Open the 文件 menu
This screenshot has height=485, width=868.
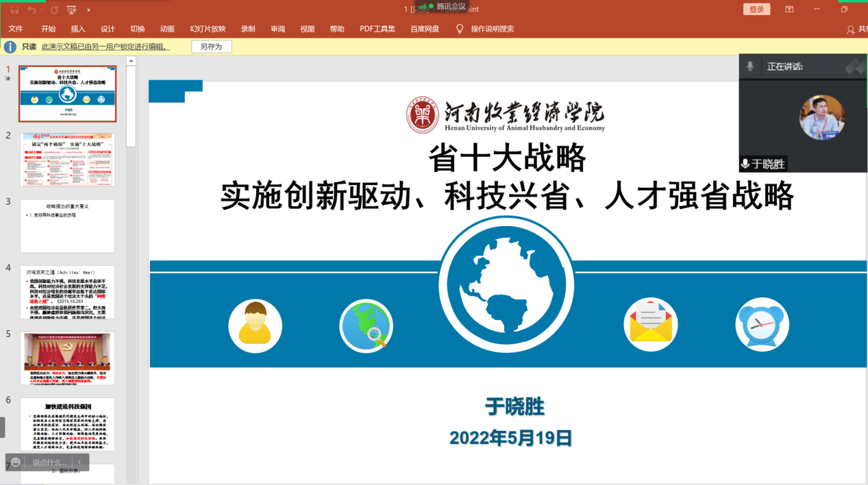(16, 29)
